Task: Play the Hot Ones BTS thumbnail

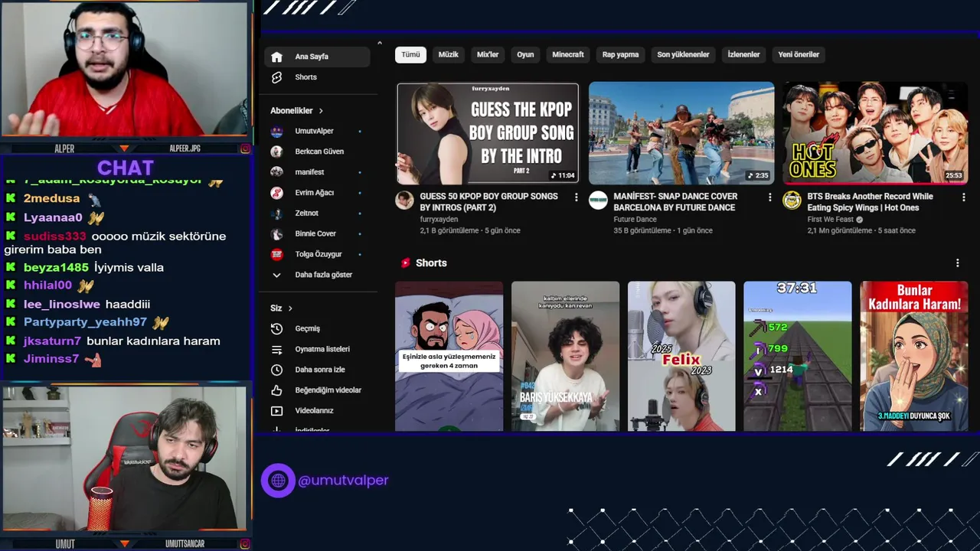Action: pos(875,133)
